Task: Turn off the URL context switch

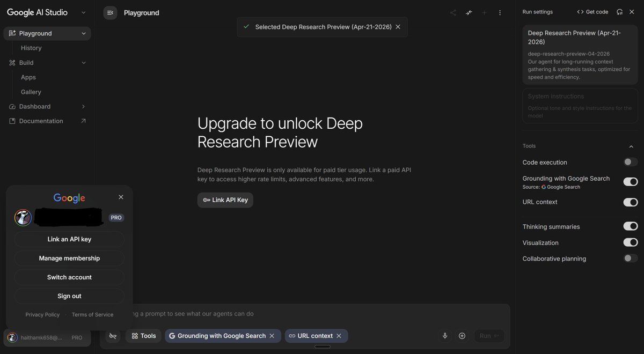Action: (631, 202)
